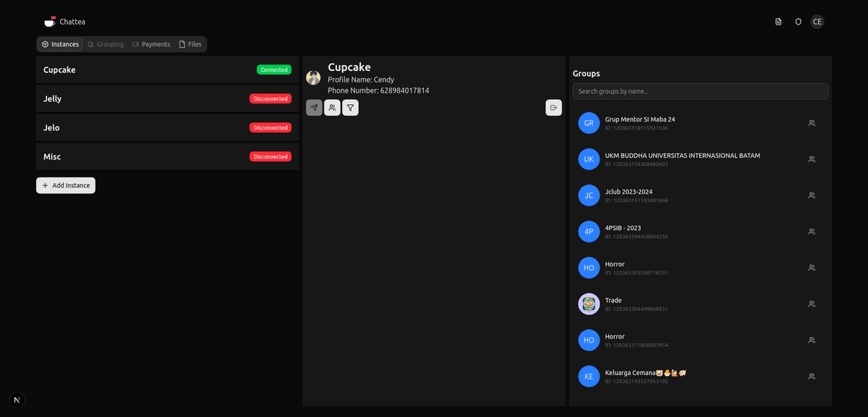Image resolution: width=868 pixels, height=417 pixels.
Task: Click the Connected badge on Cupcake
Action: (x=274, y=69)
